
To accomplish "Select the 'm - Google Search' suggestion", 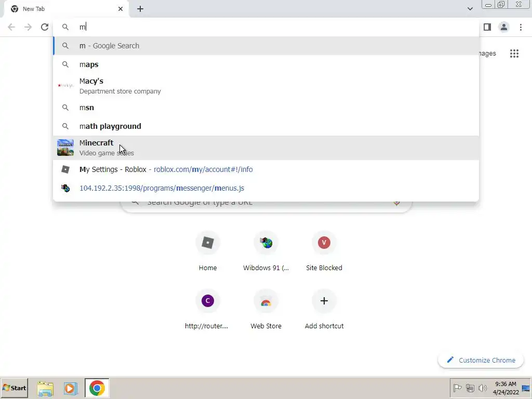I will [266, 46].
